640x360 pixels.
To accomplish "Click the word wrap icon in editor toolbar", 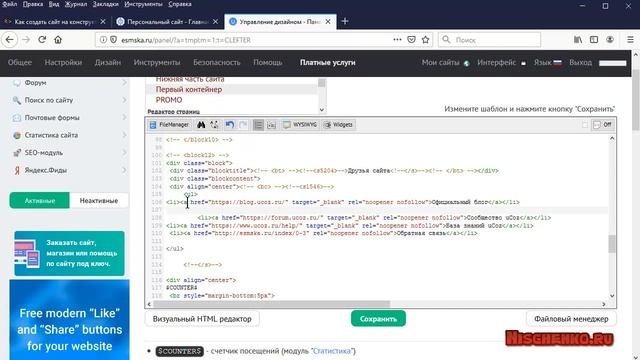I will (x=271, y=125).
